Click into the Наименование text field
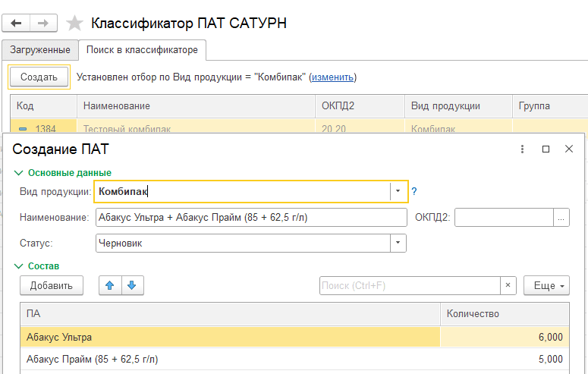 (250, 218)
